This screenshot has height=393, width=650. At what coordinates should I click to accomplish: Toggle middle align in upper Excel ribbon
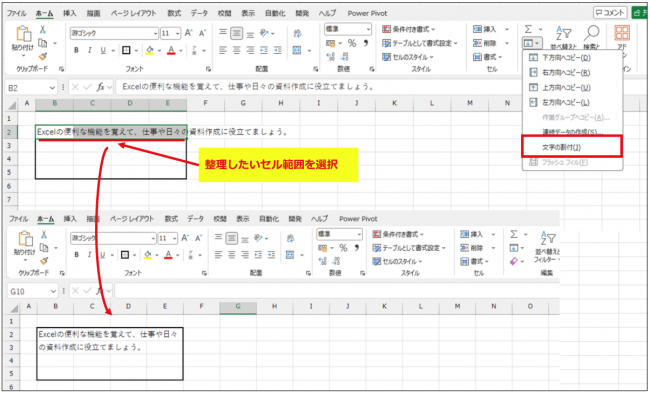click(236, 33)
